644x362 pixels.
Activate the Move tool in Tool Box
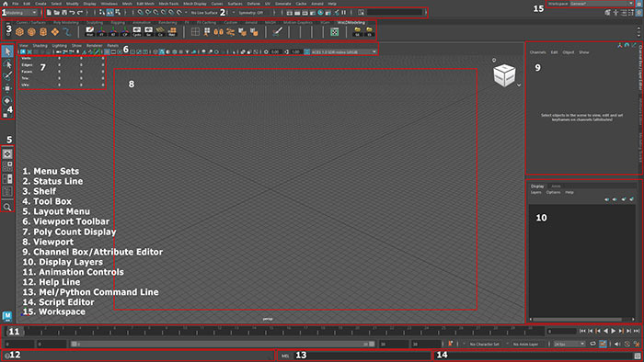tap(7, 88)
